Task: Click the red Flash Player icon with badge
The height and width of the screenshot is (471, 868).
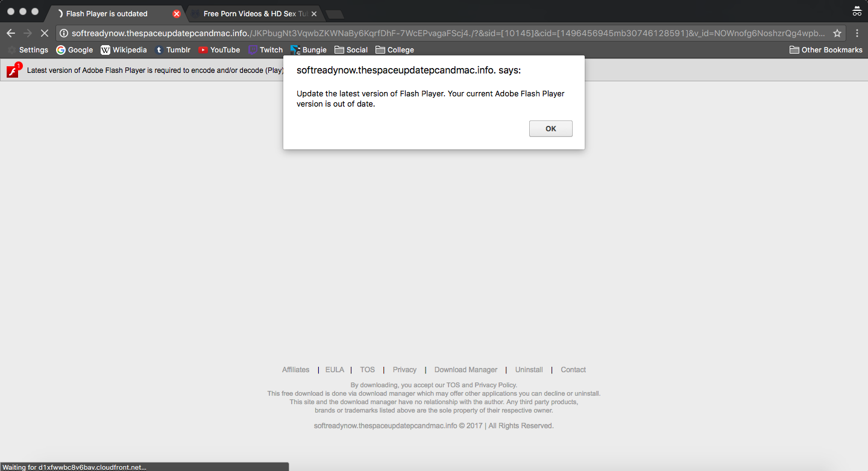Action: [x=13, y=71]
